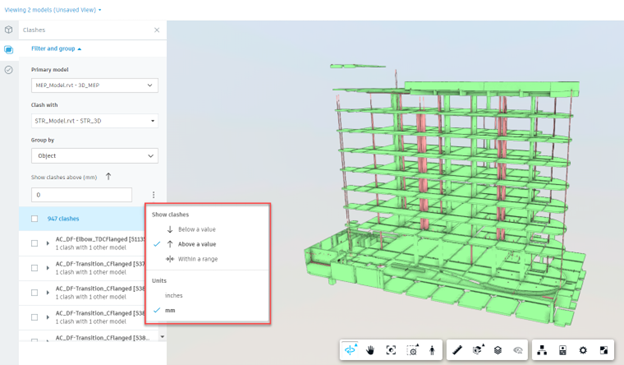Open the Group by Object dropdown
Screen dimensions: 624x365
pos(95,156)
